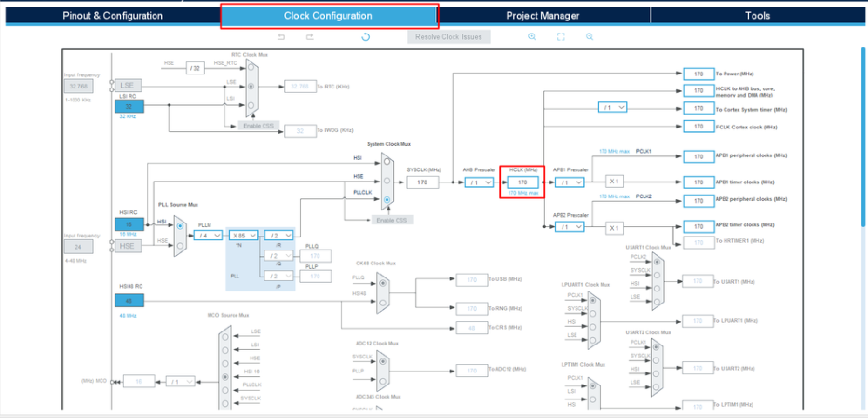The image size is (868, 419).
Task: Open the PLL /R divider dropdown
Action: 279,236
